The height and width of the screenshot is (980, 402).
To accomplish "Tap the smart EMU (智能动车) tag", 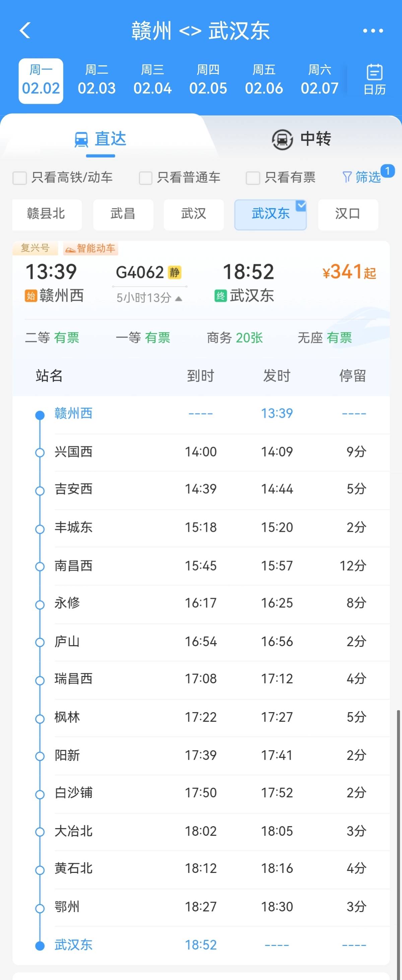I will 90,249.
